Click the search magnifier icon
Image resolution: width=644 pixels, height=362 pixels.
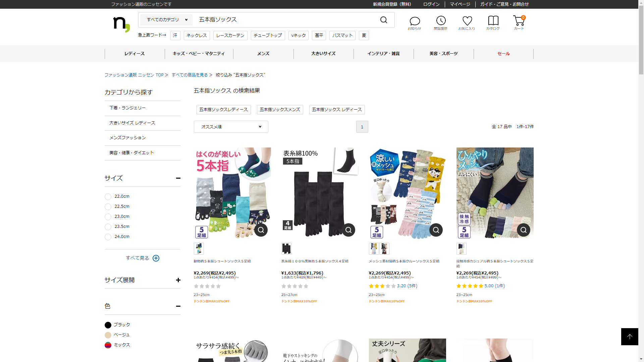pos(384,20)
